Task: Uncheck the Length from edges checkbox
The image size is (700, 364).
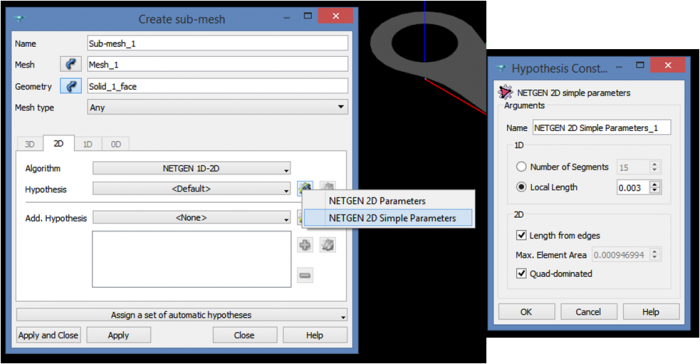Action: click(521, 235)
